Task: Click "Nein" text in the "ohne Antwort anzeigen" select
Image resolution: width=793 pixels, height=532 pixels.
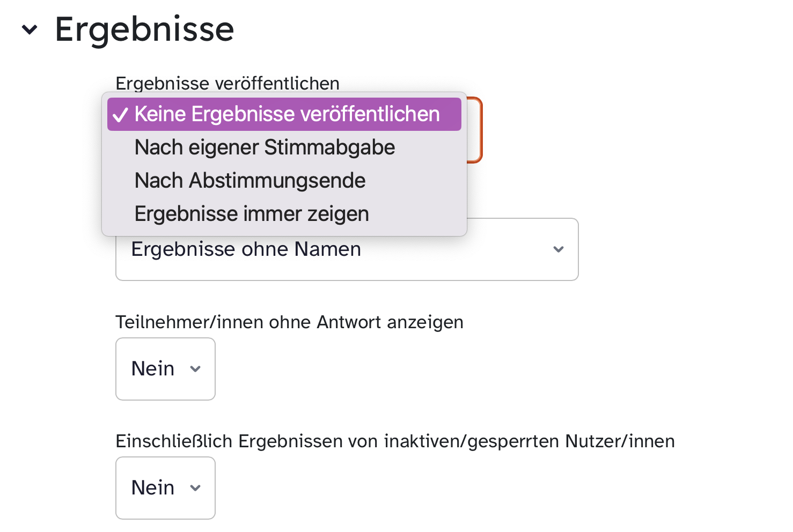Action: click(x=153, y=369)
